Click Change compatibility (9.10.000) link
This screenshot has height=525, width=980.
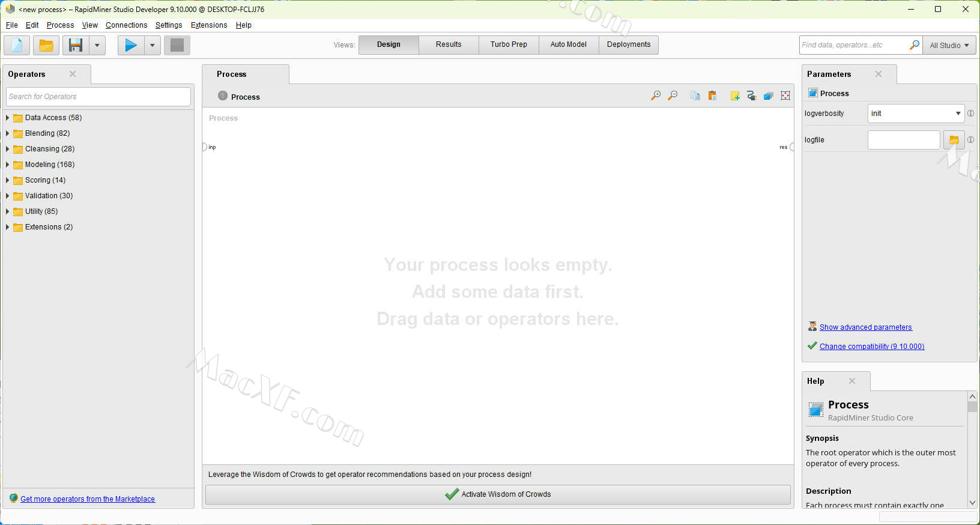click(872, 347)
